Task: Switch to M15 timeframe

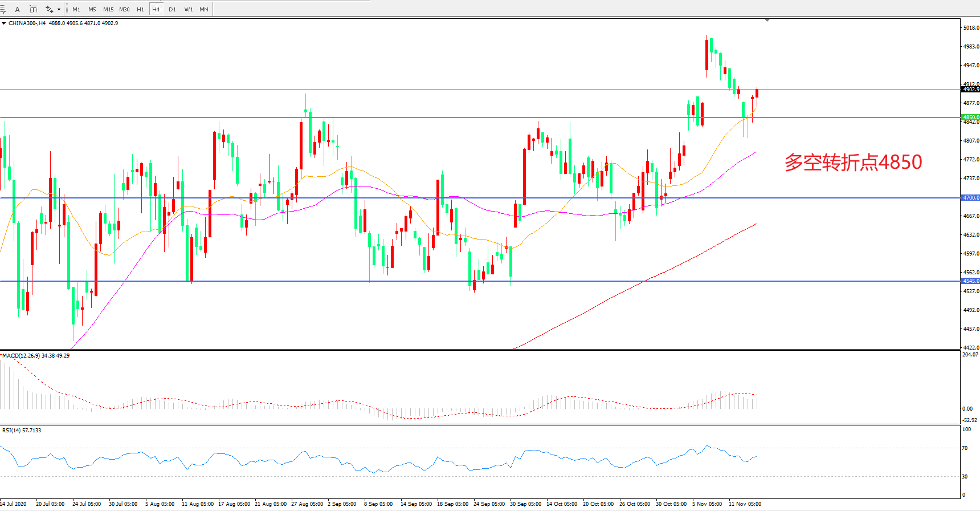Action: point(108,9)
